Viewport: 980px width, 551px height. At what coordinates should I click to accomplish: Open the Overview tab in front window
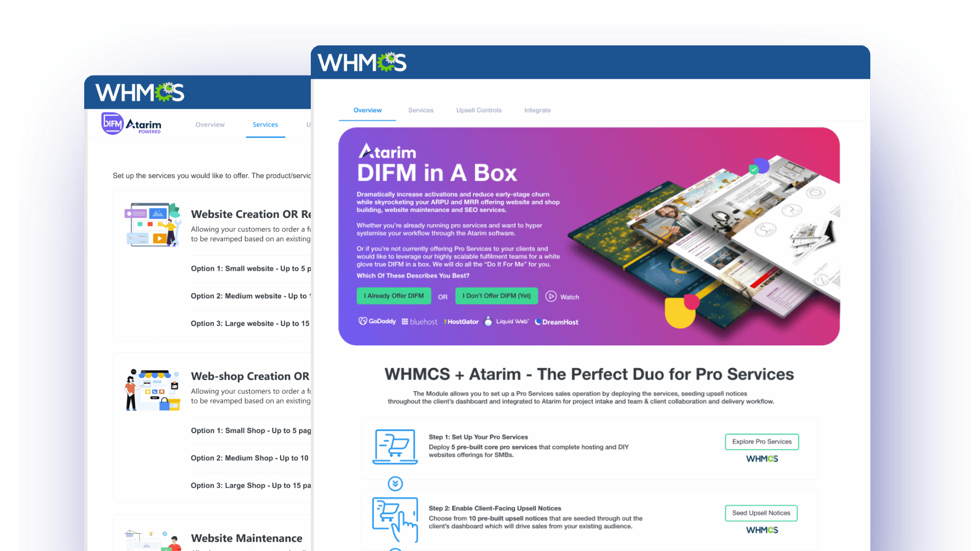pos(367,110)
